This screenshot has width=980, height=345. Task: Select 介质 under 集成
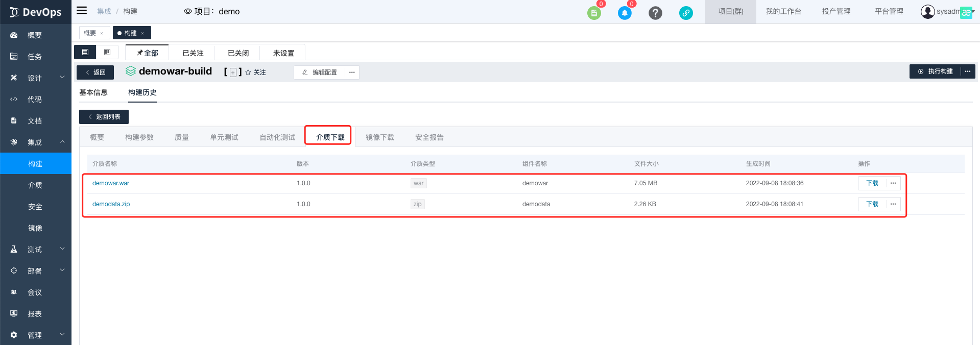coord(36,185)
